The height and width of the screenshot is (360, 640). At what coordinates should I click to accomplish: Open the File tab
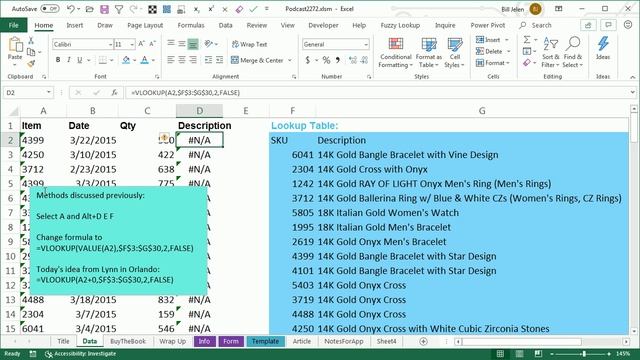click(13, 25)
